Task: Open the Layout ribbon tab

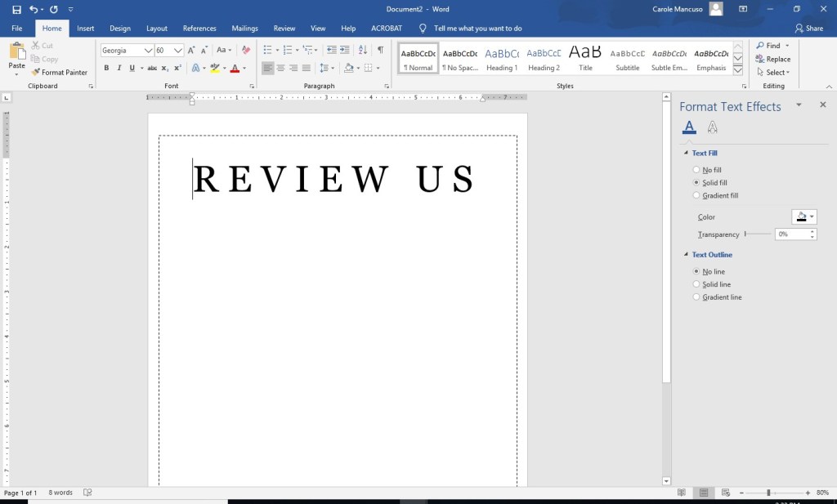Action: [x=156, y=29]
